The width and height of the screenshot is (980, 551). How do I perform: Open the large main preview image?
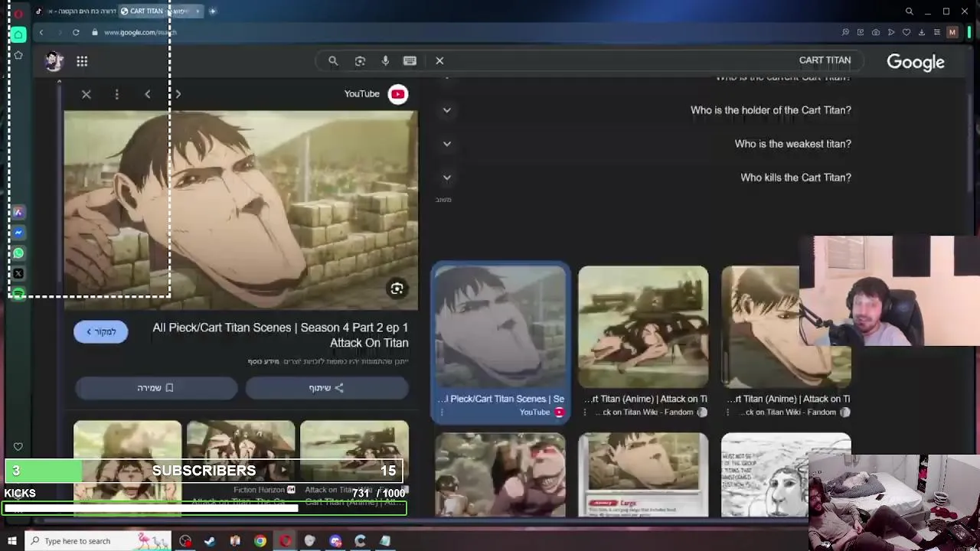click(x=241, y=210)
